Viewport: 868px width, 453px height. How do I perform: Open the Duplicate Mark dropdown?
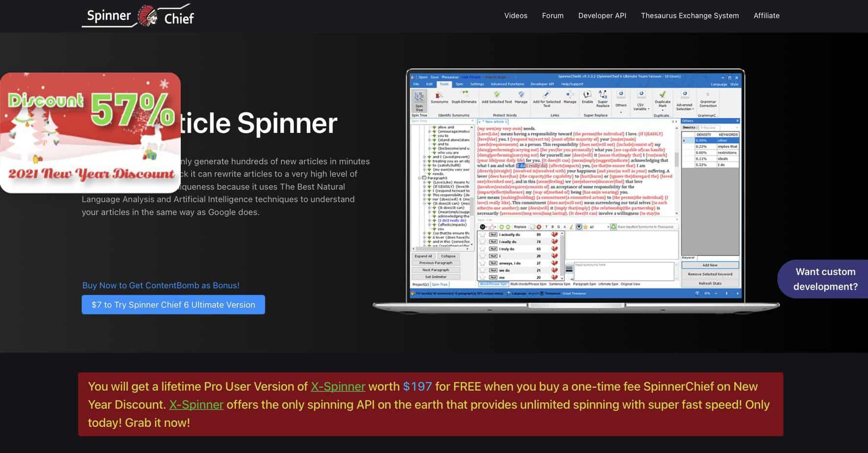662,100
